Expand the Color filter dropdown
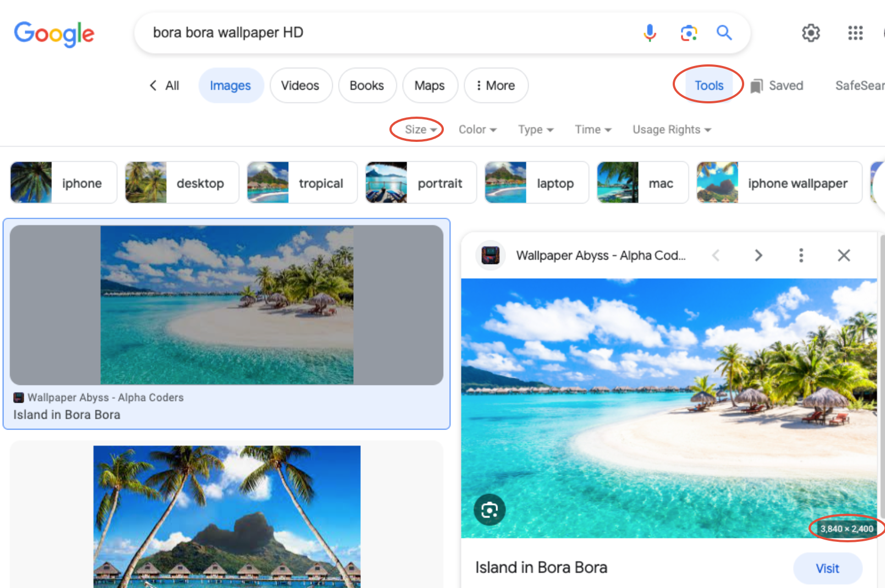Viewport: 885px width, 588px height. coord(477,130)
